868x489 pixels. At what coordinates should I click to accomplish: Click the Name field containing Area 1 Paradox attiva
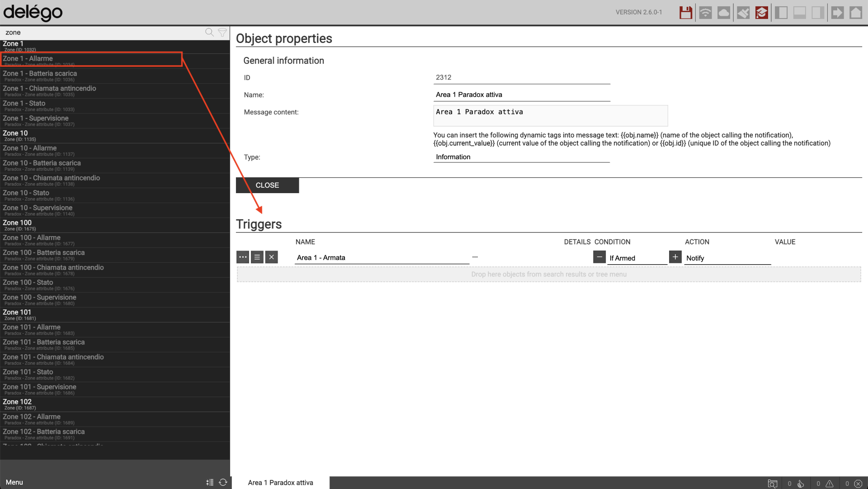[x=521, y=95]
